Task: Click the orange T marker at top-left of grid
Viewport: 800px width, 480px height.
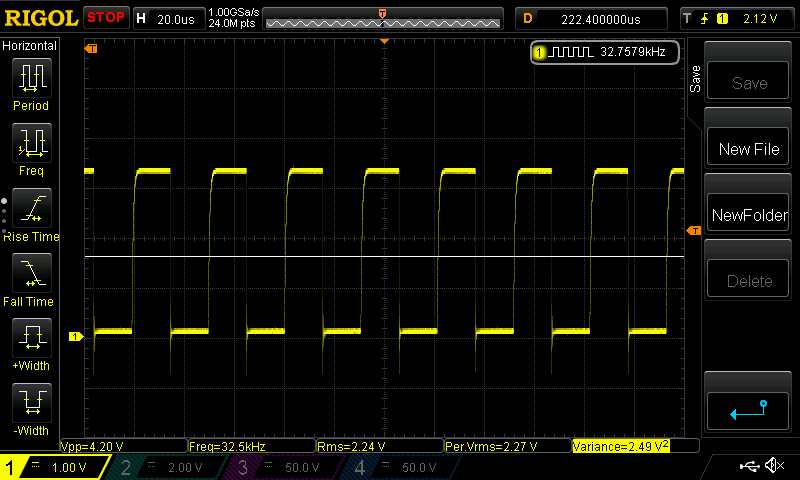Action: tap(91, 48)
